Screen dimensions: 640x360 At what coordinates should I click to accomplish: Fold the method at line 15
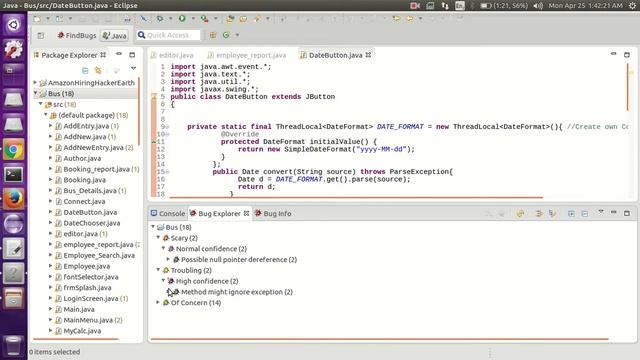click(x=167, y=172)
